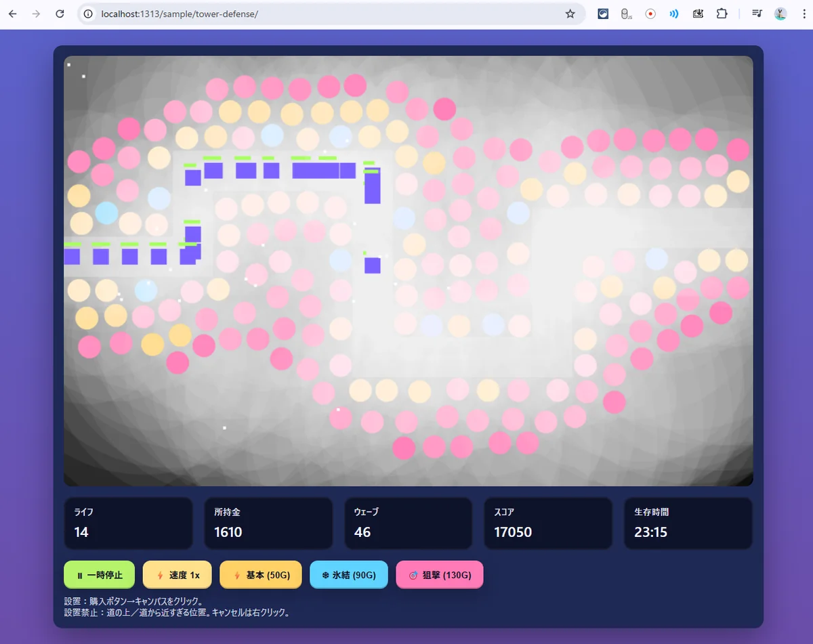
Task: Reload the tower defense page
Action: click(x=60, y=14)
